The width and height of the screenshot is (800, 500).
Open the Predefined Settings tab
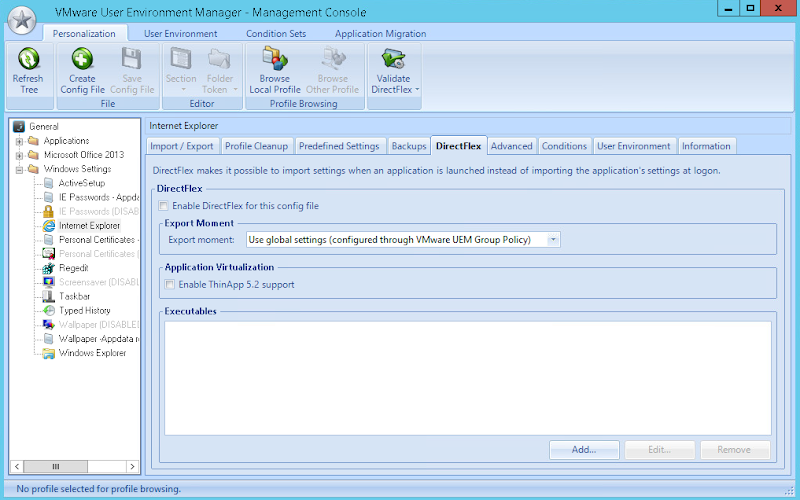(x=339, y=146)
